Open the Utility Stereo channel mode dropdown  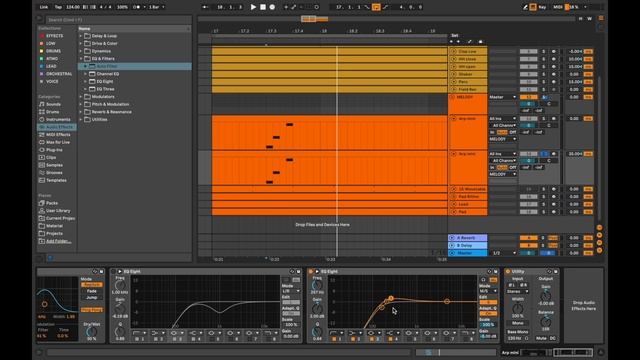coord(517,291)
